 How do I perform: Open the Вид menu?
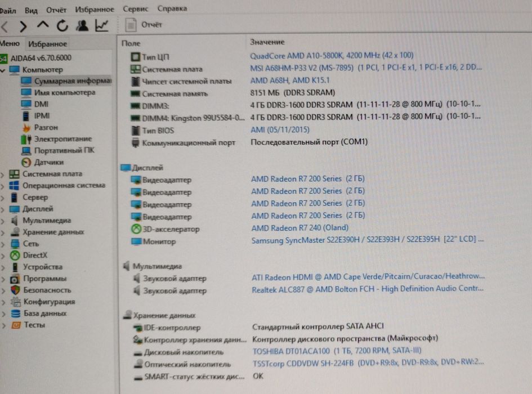[x=31, y=11]
